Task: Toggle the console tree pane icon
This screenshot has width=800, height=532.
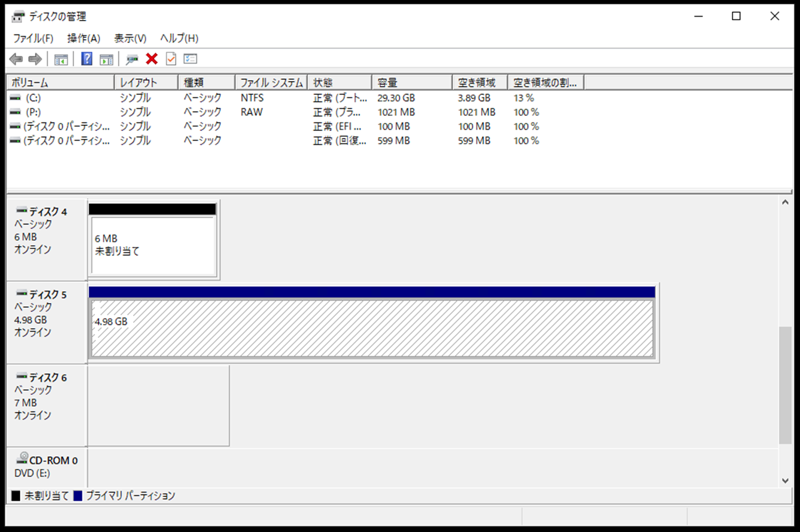Action: (61, 59)
